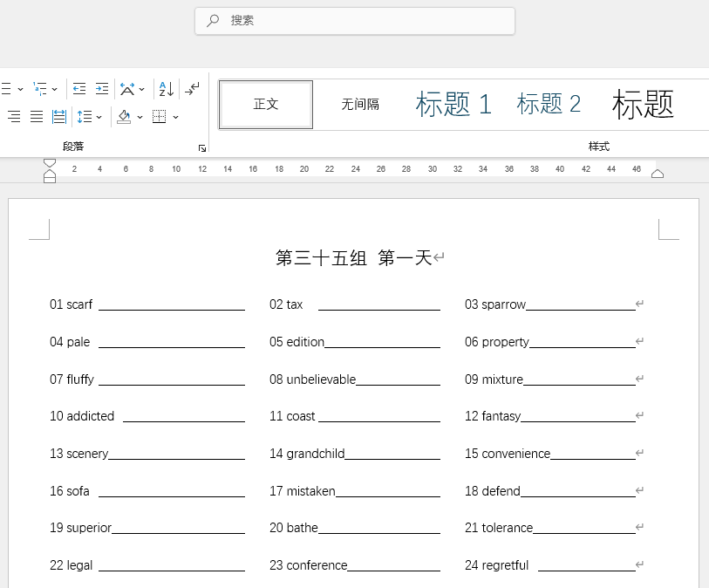Viewport: 709px width, 588px height.
Task: Apply paragraph shading with the paint bucket
Action: point(124,117)
